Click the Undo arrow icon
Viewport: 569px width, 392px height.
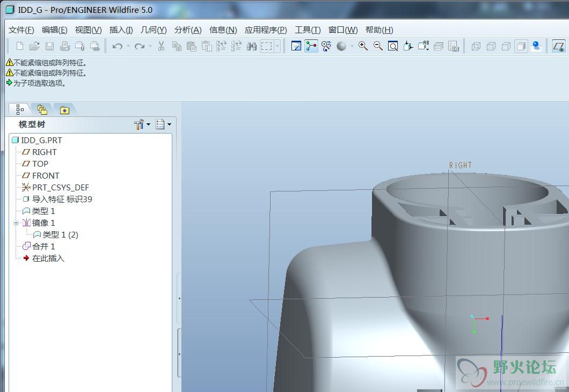(117, 47)
